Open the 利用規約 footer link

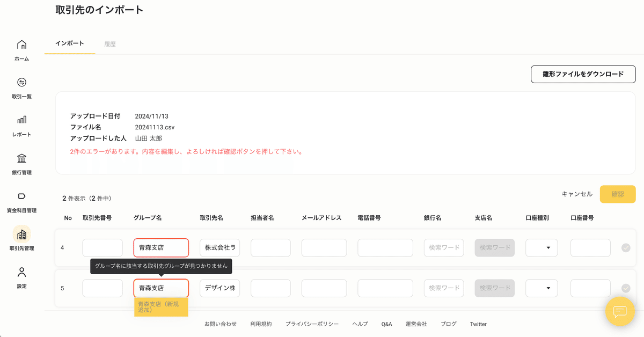(x=261, y=324)
